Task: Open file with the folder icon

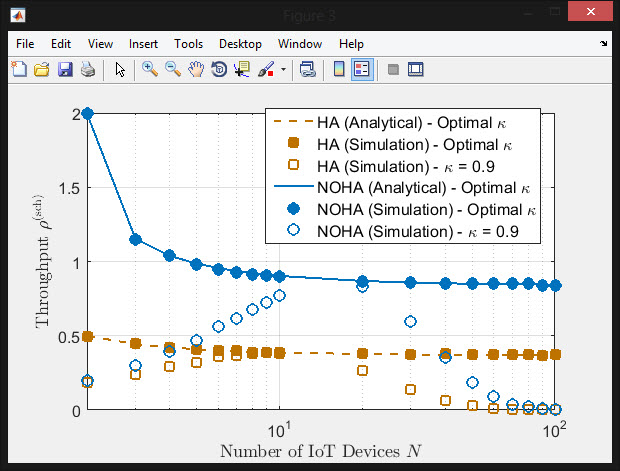Action: (42, 69)
